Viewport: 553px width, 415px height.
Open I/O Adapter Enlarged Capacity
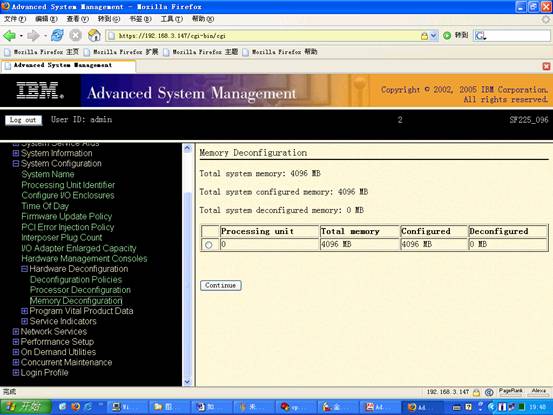click(x=79, y=248)
